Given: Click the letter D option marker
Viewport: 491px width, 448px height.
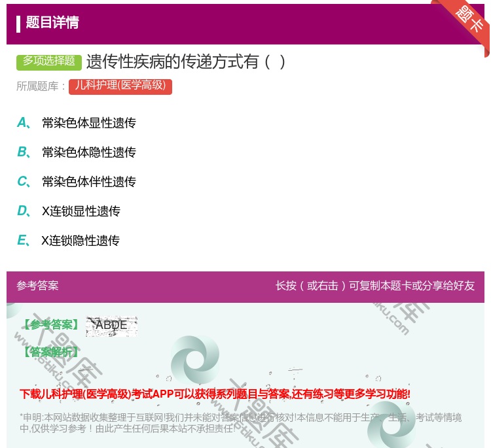Looking at the screenshot, I should (24, 211).
